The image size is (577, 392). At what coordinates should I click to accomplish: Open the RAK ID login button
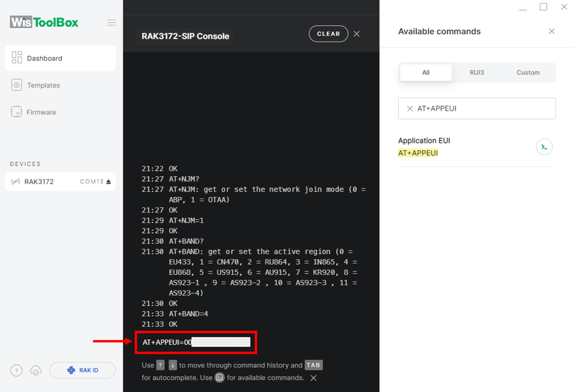point(82,370)
